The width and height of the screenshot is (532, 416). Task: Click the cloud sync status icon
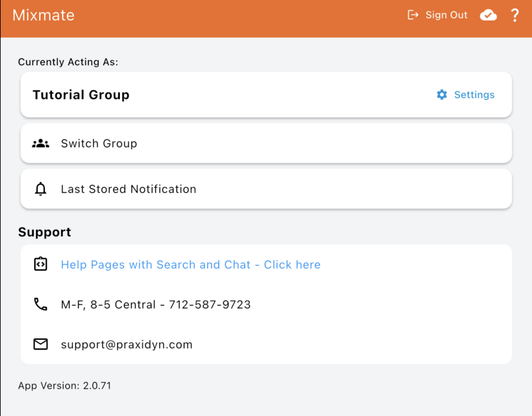[x=488, y=15]
